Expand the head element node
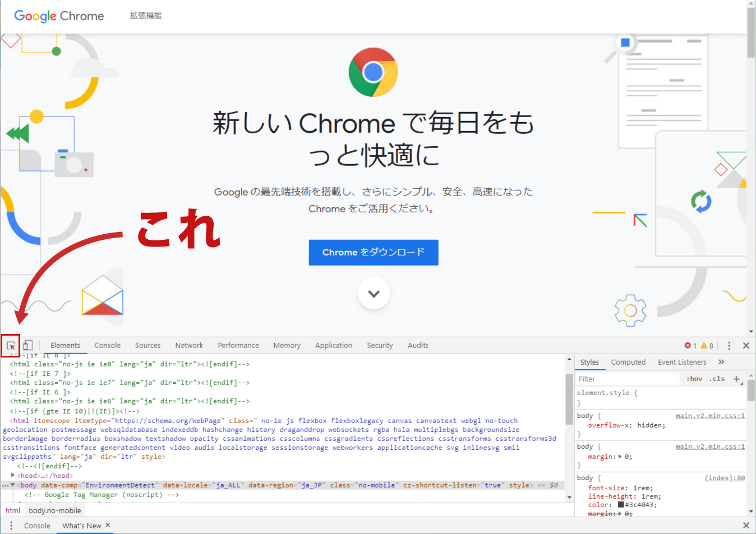The image size is (756, 534). point(13,475)
